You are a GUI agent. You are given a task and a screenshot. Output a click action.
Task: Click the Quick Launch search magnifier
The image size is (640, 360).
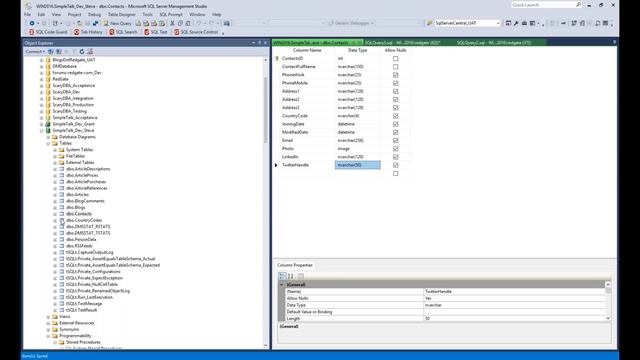(578, 4)
